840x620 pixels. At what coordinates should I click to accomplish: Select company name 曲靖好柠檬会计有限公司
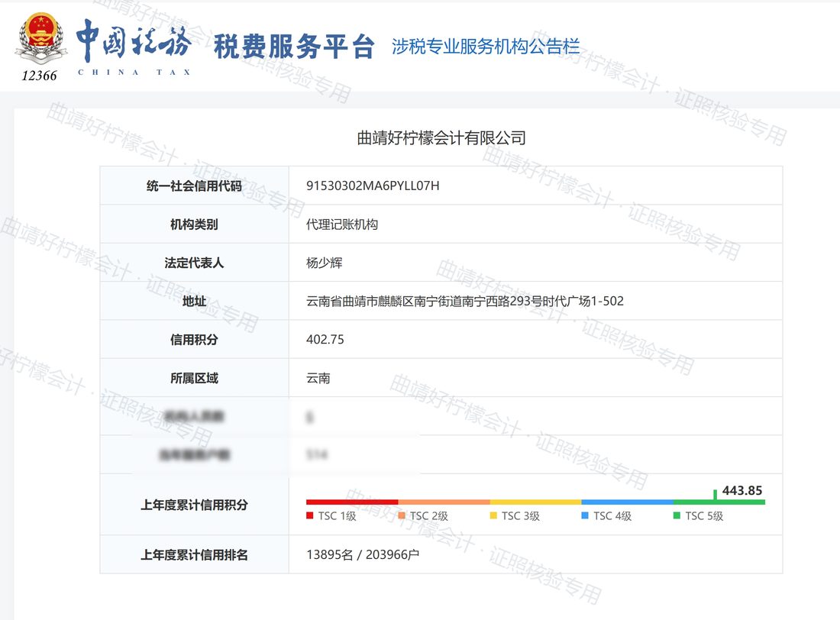pyautogui.click(x=441, y=138)
